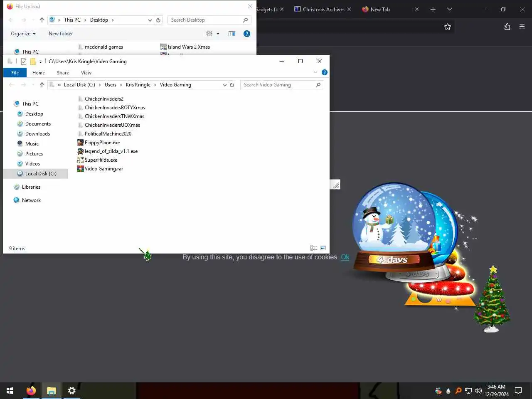Click Search Video Gaming input field
The width and height of the screenshot is (532, 399).
tap(278, 85)
